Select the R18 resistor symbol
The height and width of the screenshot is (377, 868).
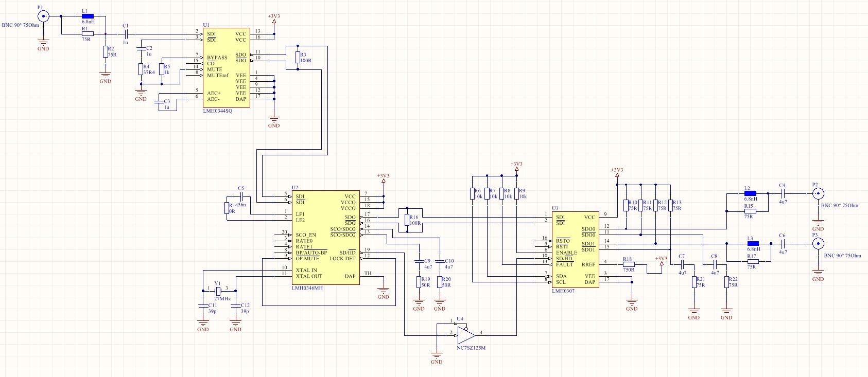point(628,264)
